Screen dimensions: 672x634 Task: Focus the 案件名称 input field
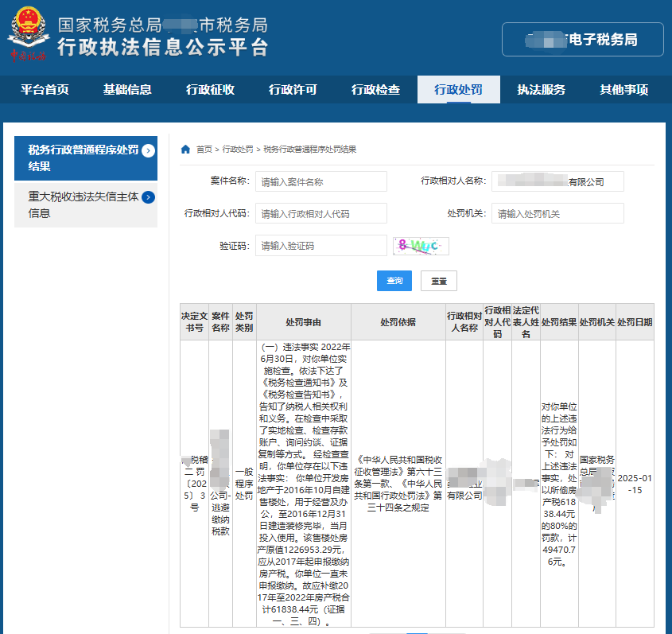[x=320, y=181]
